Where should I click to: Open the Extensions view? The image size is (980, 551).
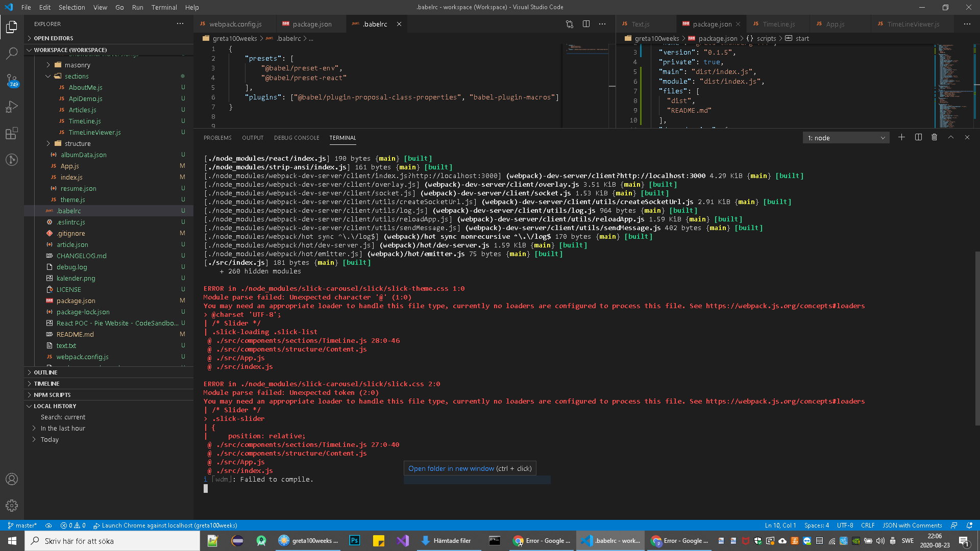tap(12, 134)
